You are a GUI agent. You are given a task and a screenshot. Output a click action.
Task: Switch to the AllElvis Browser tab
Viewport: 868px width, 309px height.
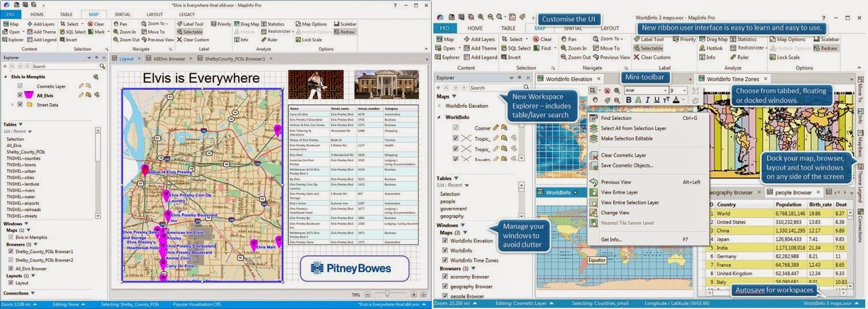(169, 59)
